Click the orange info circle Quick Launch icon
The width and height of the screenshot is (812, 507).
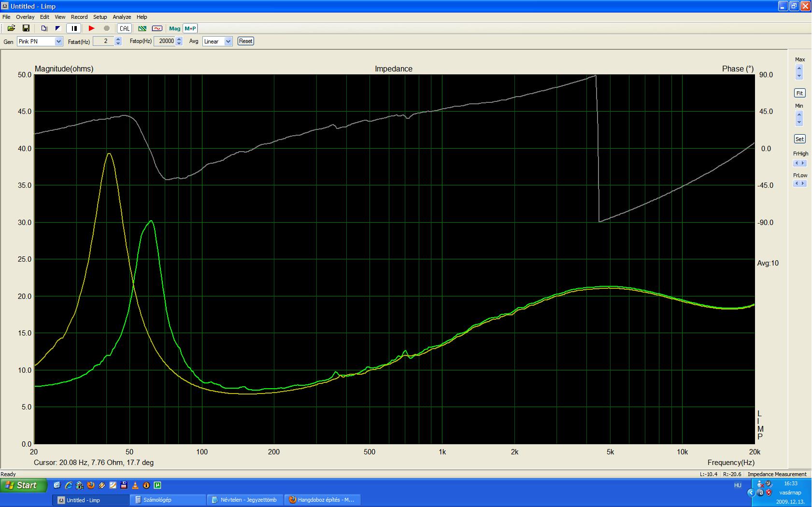146,485
